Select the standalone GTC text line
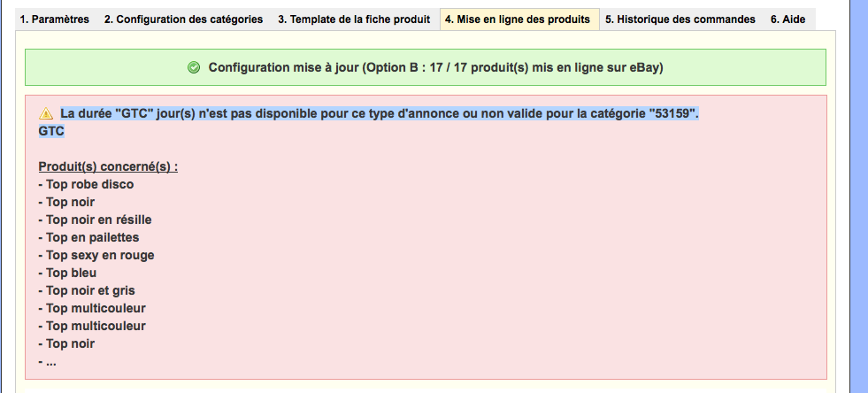This screenshot has width=868, height=393. click(51, 132)
